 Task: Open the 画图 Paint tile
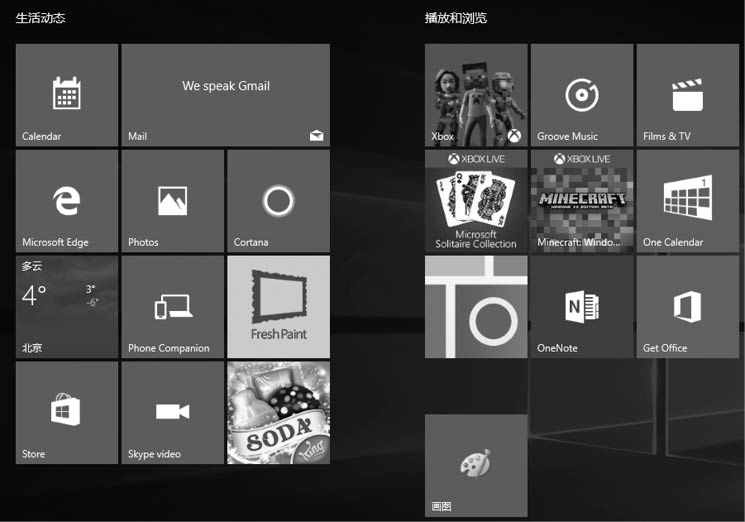476,465
